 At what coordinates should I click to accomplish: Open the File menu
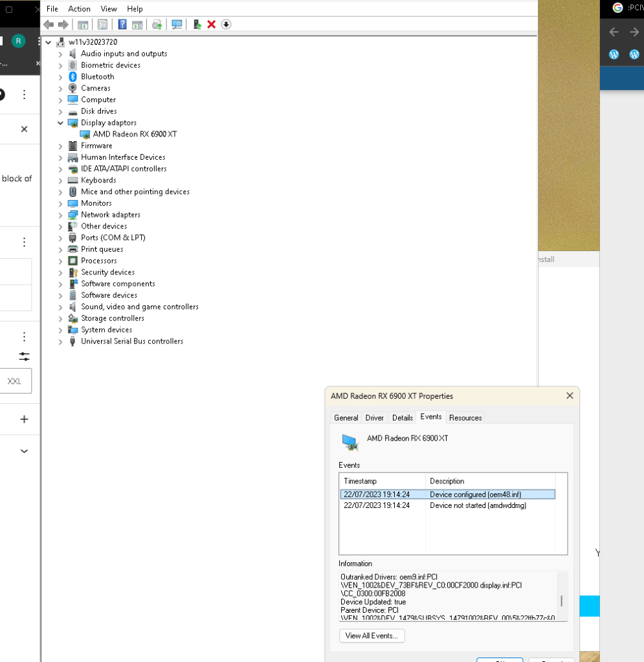(52, 8)
